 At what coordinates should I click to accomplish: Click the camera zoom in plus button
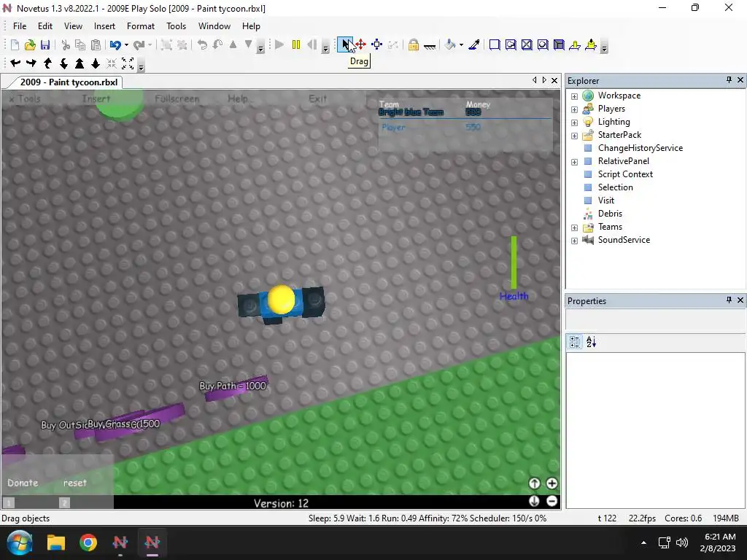(x=551, y=483)
